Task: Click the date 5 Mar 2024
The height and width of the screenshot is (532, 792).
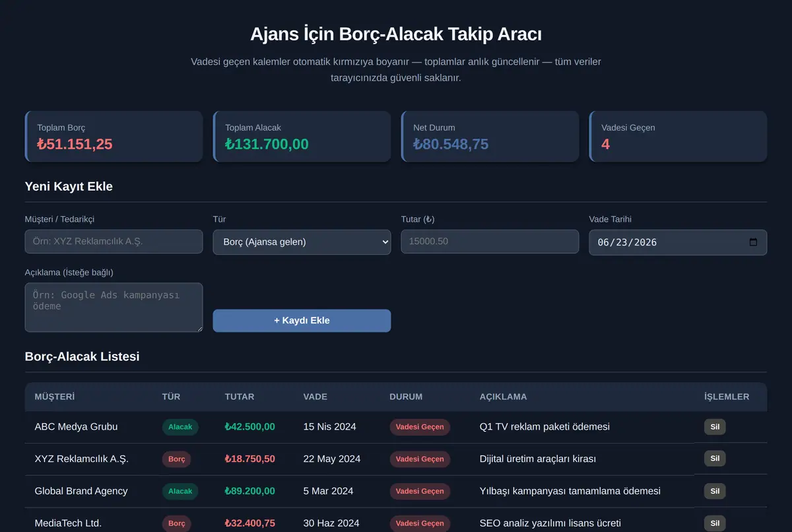Action: click(328, 491)
